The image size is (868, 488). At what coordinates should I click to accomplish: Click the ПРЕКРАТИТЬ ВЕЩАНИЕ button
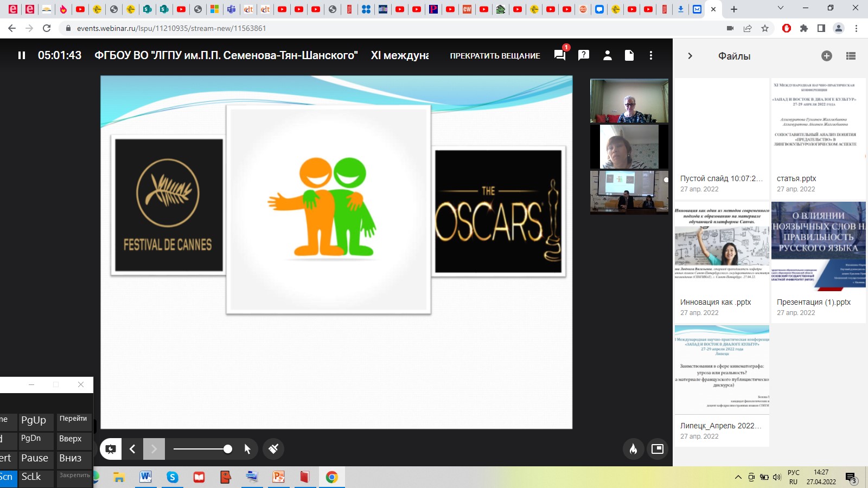coord(495,56)
